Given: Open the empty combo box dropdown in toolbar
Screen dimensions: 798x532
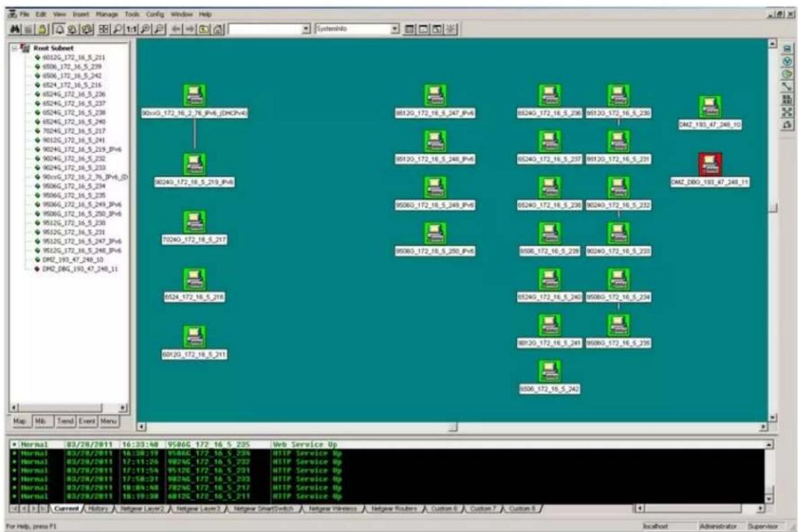Looking at the screenshot, I should point(306,29).
